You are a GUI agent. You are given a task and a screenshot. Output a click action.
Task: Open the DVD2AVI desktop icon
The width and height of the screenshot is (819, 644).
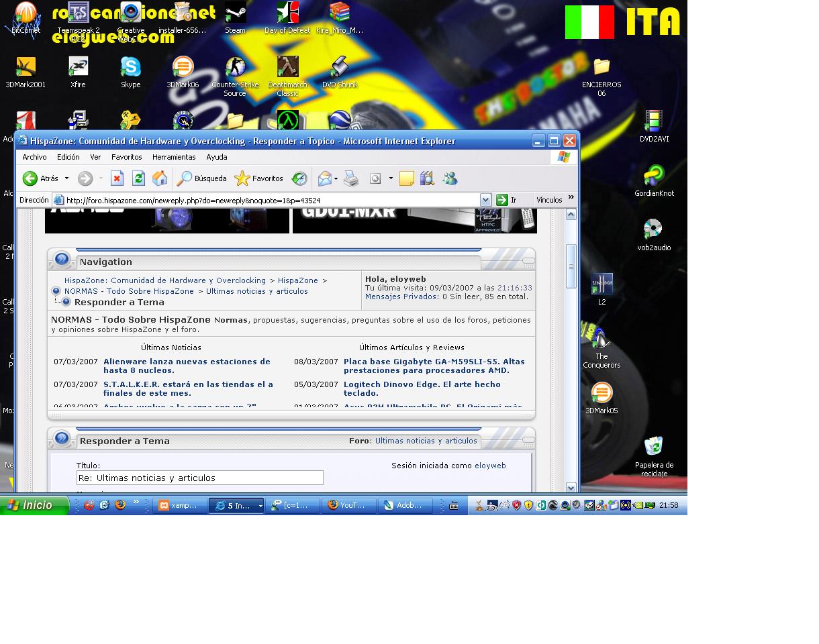tap(654, 127)
